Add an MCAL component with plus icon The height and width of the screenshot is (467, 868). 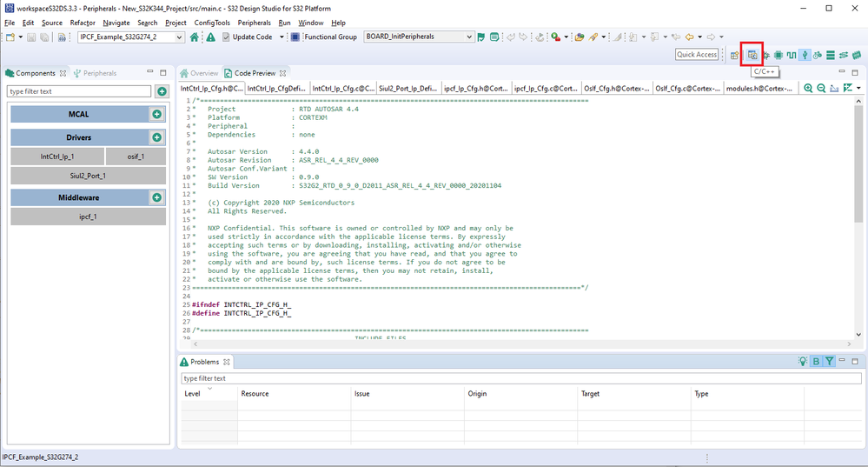pyautogui.click(x=156, y=114)
